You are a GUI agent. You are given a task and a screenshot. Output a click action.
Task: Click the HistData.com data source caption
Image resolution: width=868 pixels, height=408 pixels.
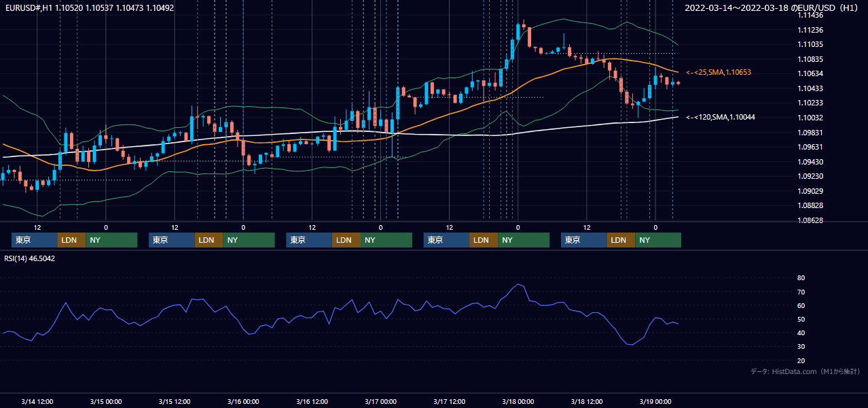[806, 371]
